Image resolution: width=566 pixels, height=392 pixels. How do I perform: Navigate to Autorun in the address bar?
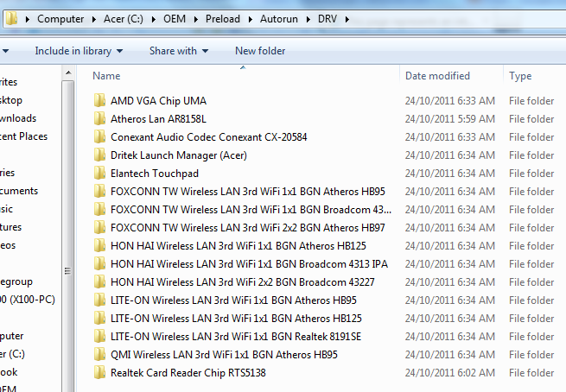(x=278, y=19)
